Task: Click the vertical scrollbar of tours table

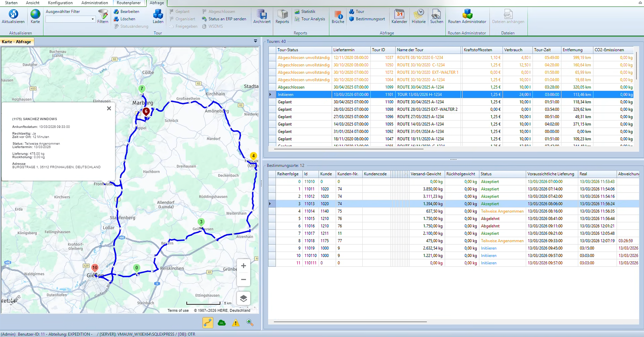Action: (x=636, y=66)
